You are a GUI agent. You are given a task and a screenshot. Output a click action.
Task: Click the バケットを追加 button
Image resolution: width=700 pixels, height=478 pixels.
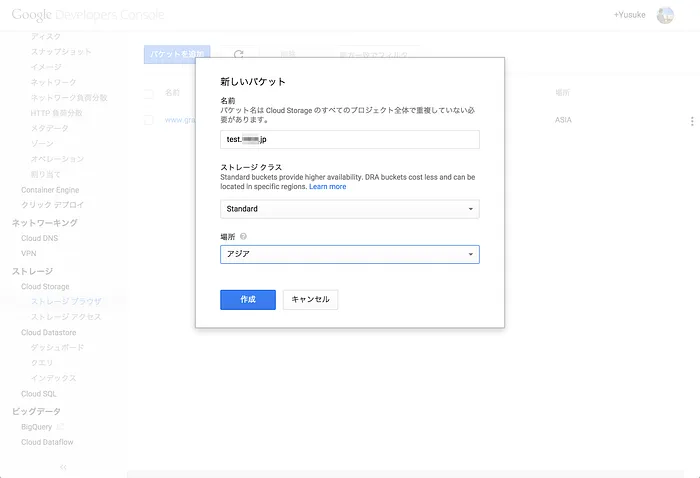(177, 54)
